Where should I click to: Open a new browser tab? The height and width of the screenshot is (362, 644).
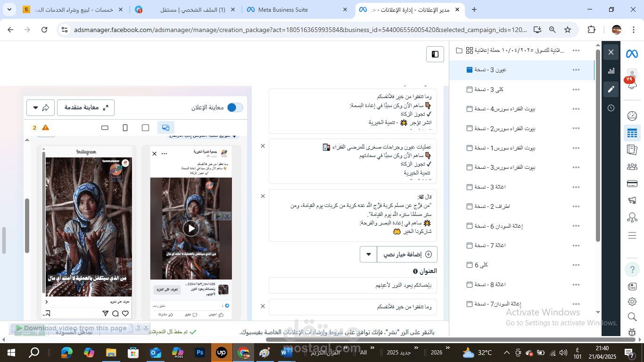[x=474, y=9]
